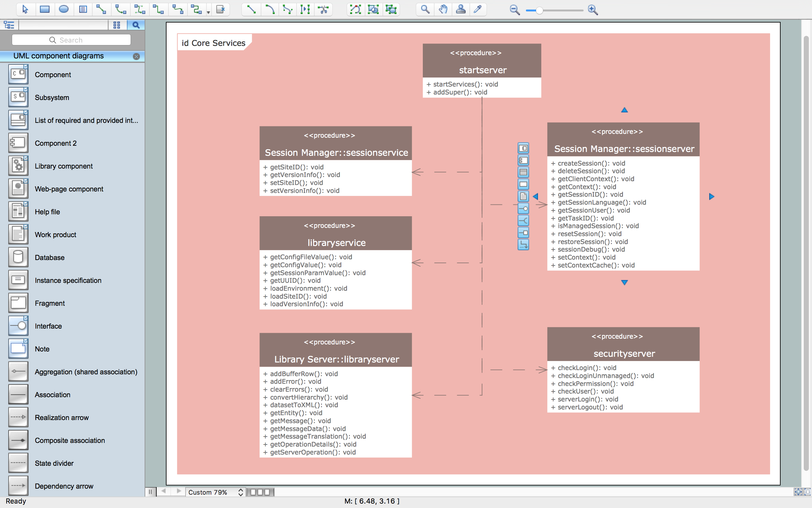Click the pause button at bottom left
Viewport: 812px width, 508px height.
coord(150,492)
